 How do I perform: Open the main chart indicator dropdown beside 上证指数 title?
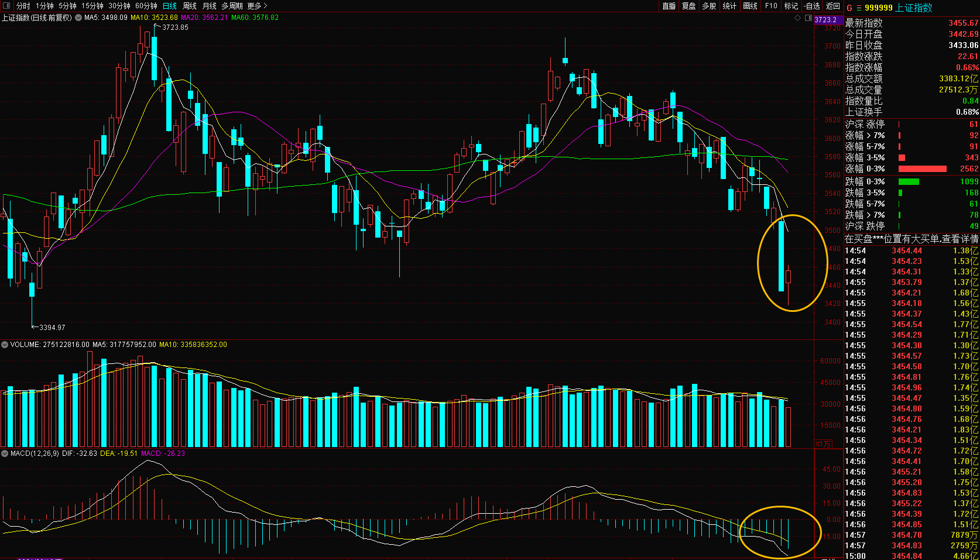[78, 18]
